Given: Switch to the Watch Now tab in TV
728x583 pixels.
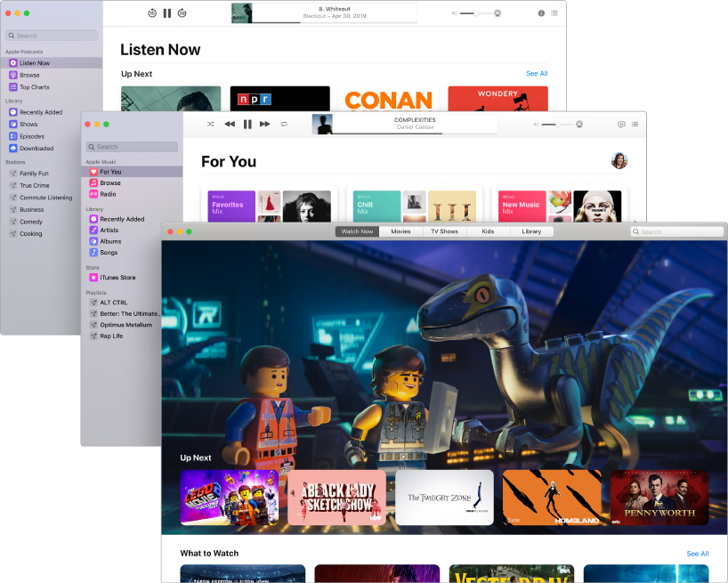Looking at the screenshot, I should tap(357, 231).
